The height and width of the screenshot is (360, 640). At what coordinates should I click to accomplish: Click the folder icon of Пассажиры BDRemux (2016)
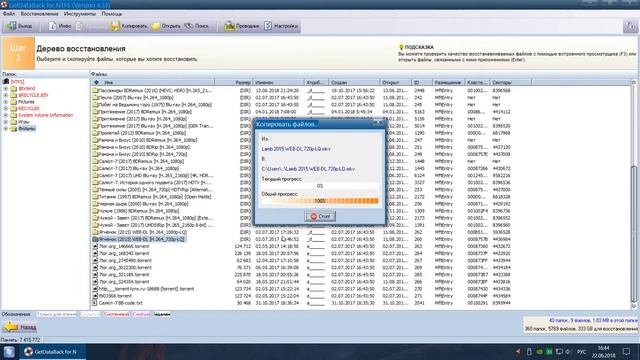(95, 91)
